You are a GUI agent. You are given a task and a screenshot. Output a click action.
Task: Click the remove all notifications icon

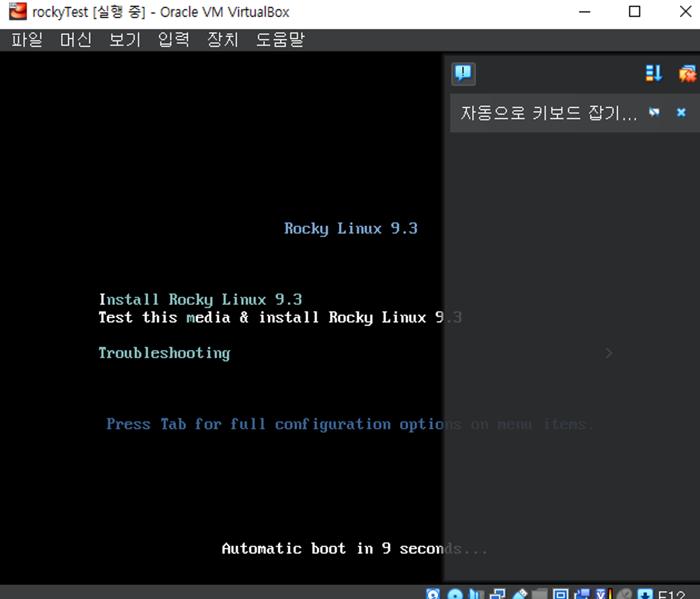(x=688, y=74)
